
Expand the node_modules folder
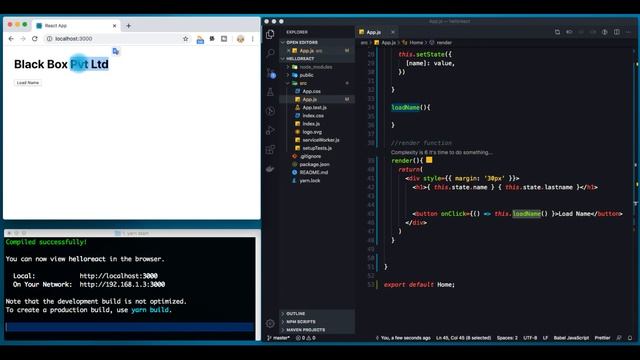click(x=317, y=67)
